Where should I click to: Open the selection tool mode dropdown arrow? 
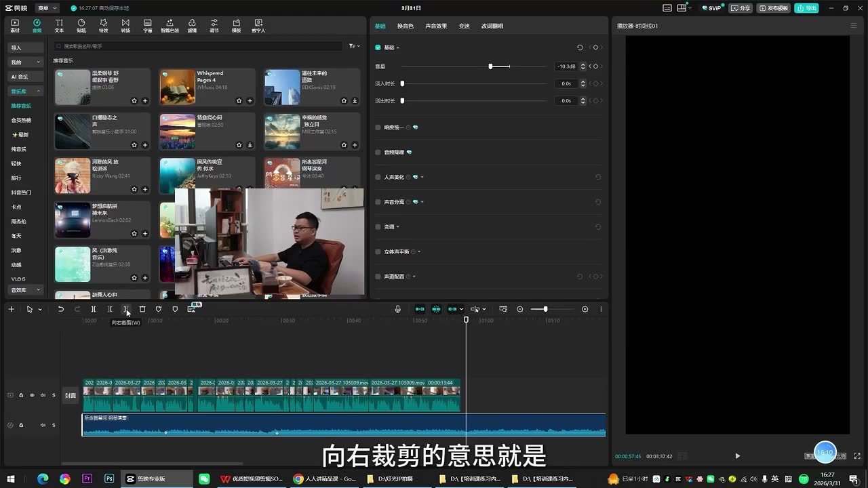40,309
